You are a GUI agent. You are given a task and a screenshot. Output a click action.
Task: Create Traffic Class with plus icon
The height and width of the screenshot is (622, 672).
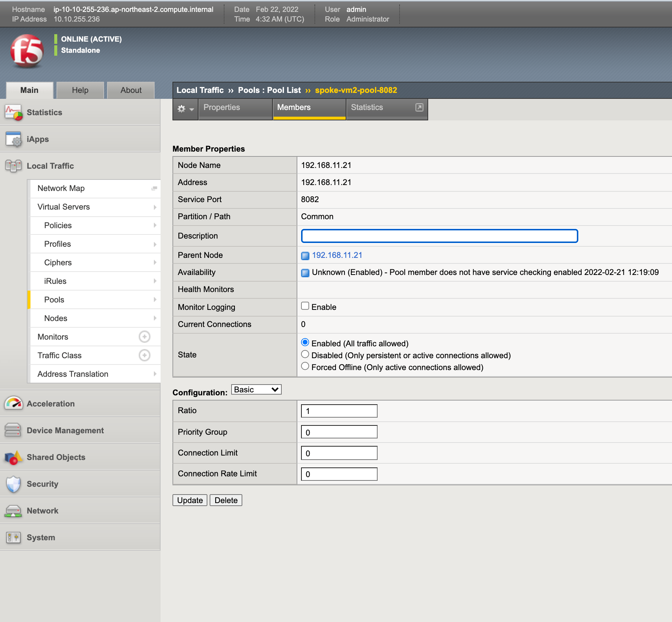145,355
